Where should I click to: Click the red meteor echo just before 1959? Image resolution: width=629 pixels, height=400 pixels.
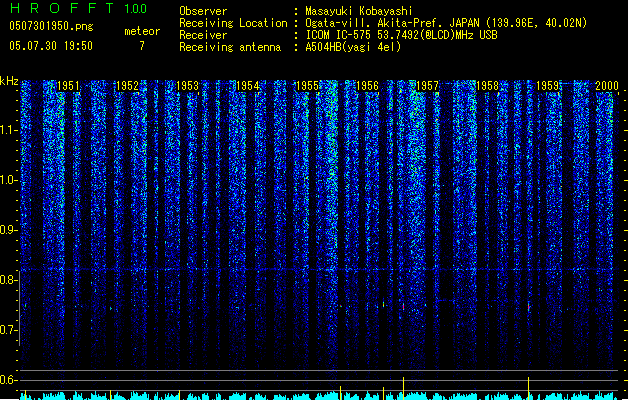529,307
